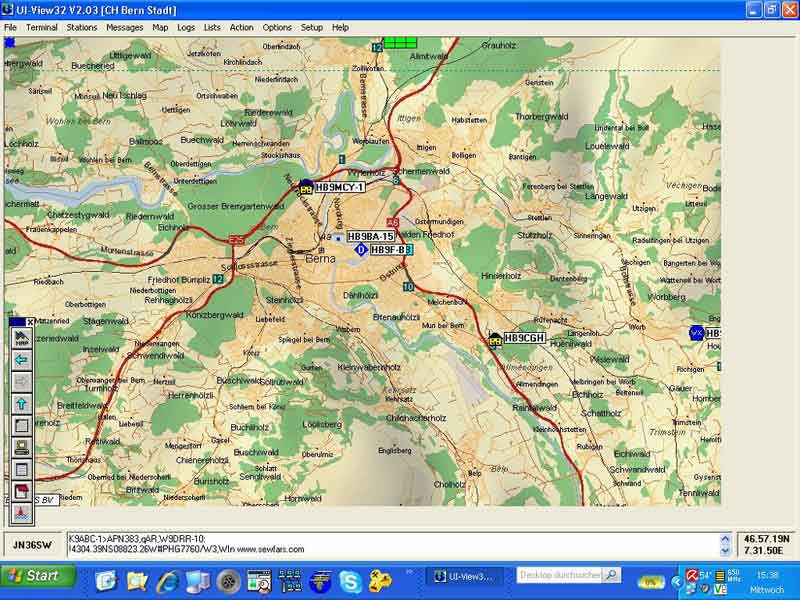
Task: Select the HB9CGH station house symbol
Action: click(495, 339)
